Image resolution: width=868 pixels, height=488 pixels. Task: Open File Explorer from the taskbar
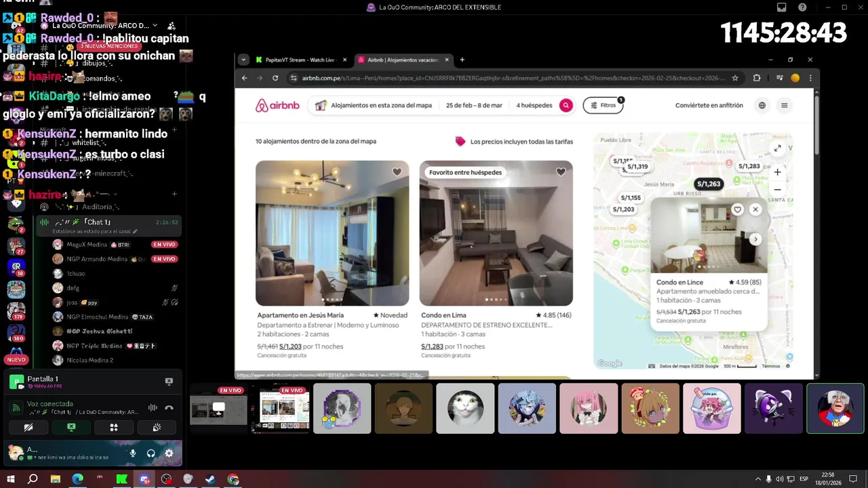pos(56,479)
